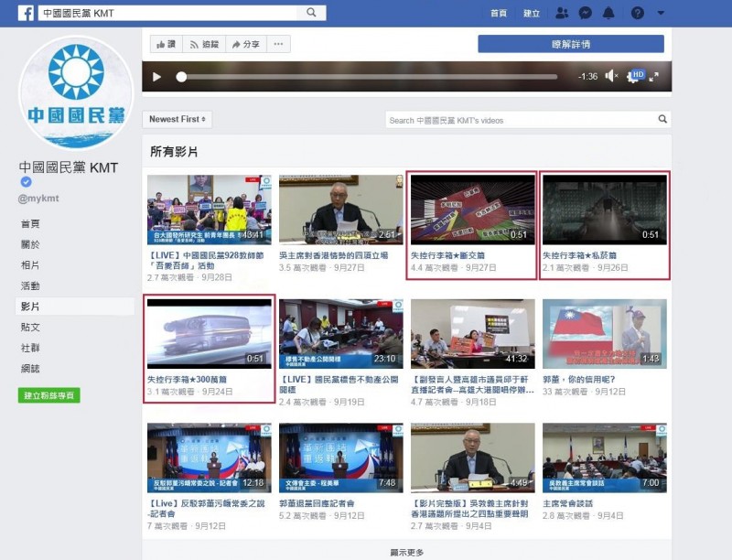Viewport: 732px width, 560px height.
Task: Switch to the 相片 section
Action: (x=32, y=266)
